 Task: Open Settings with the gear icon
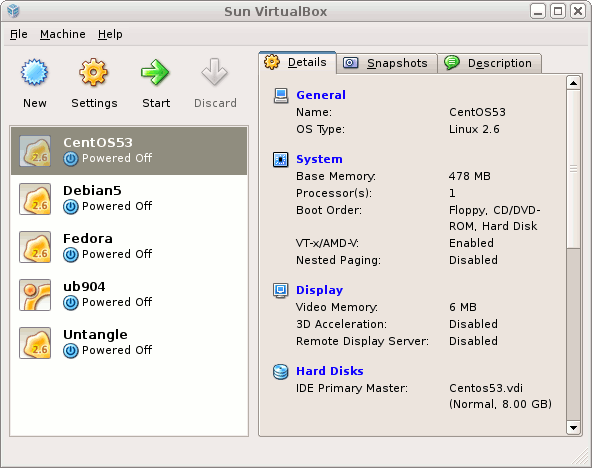94,72
